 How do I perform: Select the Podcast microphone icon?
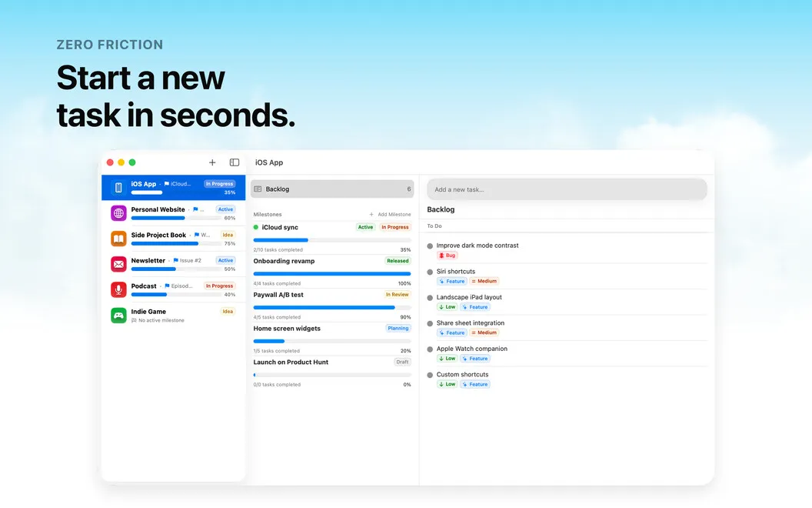click(118, 289)
